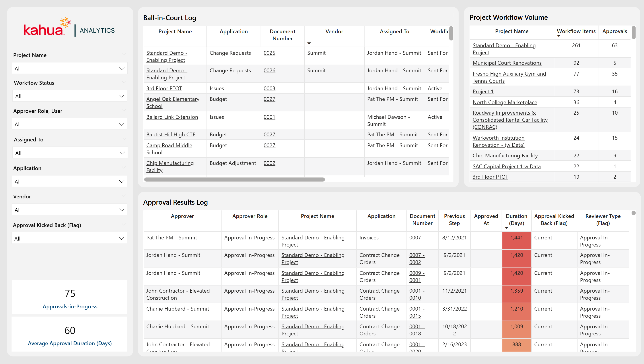Click the Workflow Items sort arrow

click(x=558, y=36)
